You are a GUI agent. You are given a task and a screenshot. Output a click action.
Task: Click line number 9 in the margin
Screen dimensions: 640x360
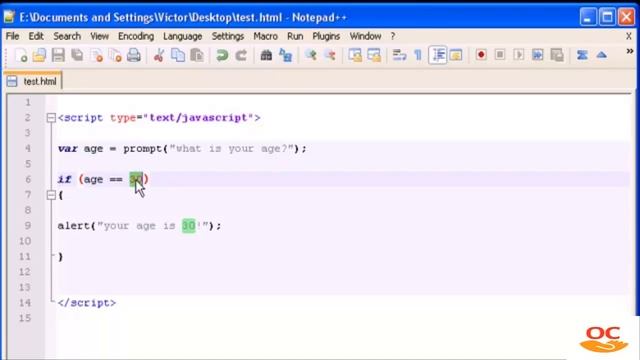[28, 226]
